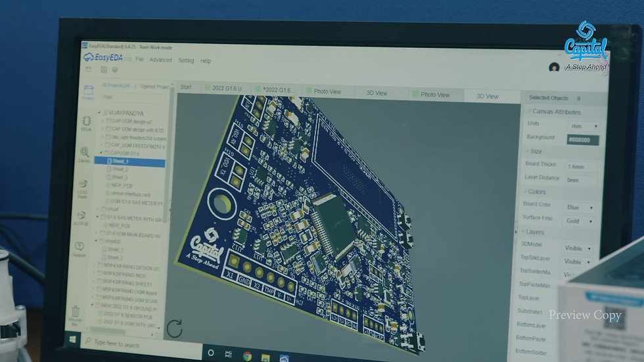
Task: Open the Help menu
Action: [x=206, y=61]
